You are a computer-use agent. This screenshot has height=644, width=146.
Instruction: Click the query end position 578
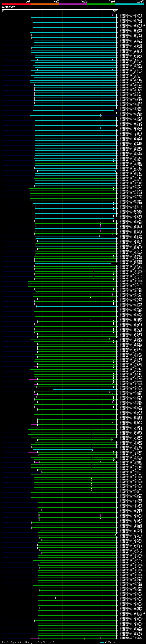click(115, 11)
